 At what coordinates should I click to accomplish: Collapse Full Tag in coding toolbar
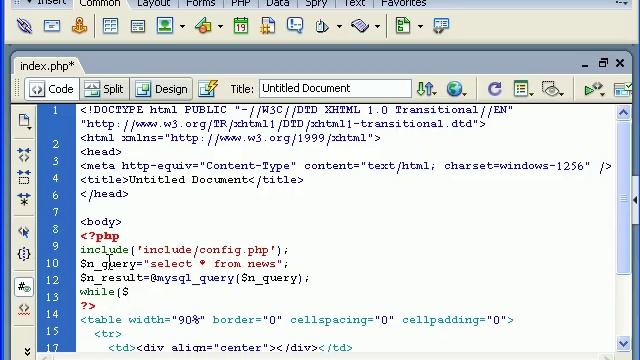coord(24,155)
